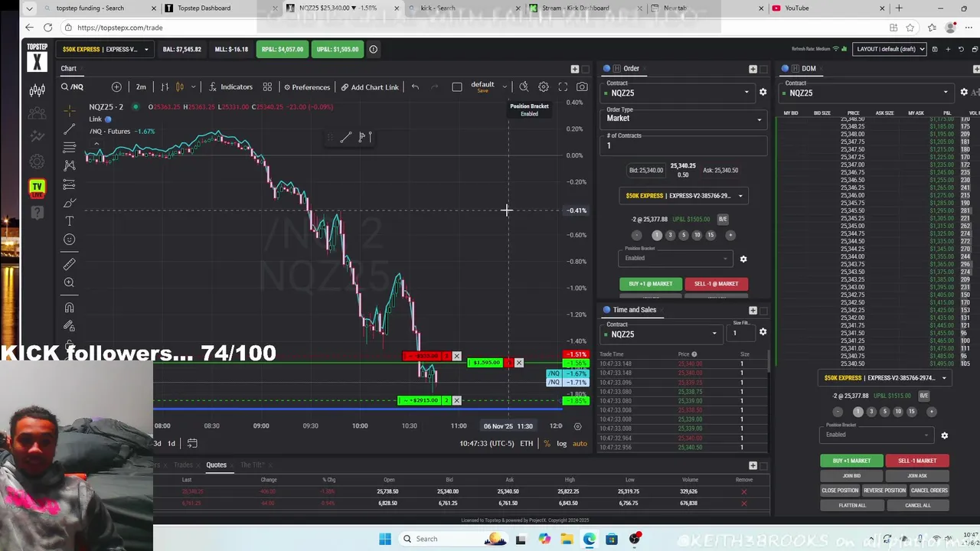
Task: Switch to the Quotes tab
Action: point(216,465)
